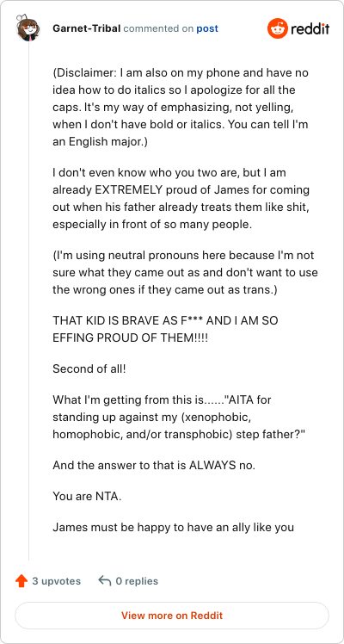
Task: Click the "View more on Reddit" button
Action: (172, 616)
